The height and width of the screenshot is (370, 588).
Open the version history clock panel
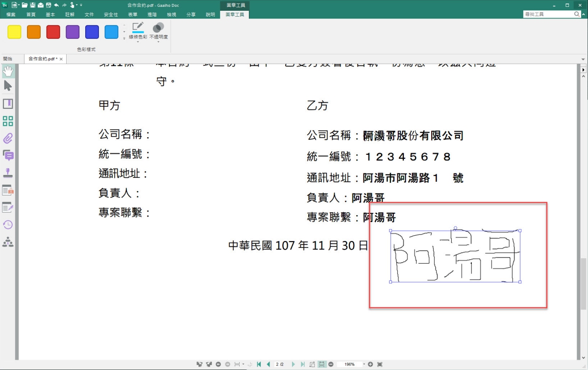click(8, 224)
